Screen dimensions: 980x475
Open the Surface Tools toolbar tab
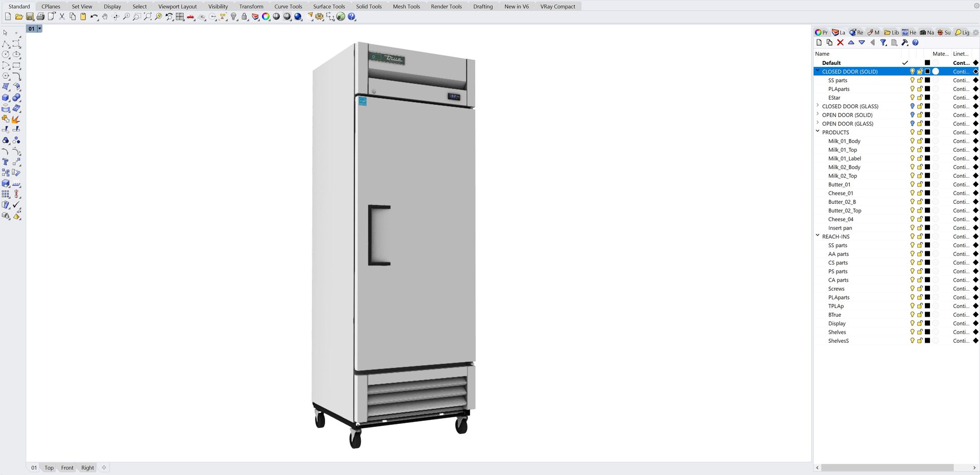329,7
